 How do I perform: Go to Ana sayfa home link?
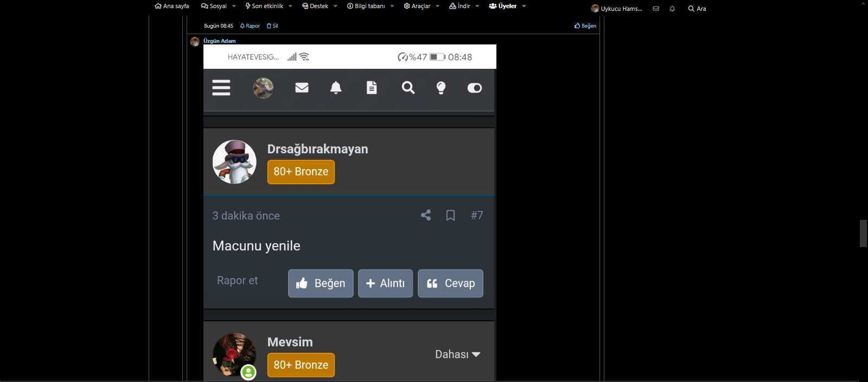pos(172,6)
